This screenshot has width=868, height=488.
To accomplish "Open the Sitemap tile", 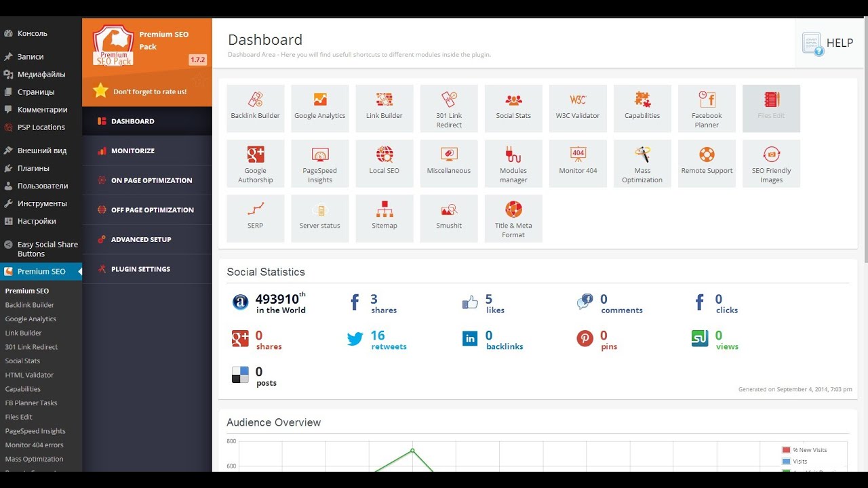I will click(384, 218).
